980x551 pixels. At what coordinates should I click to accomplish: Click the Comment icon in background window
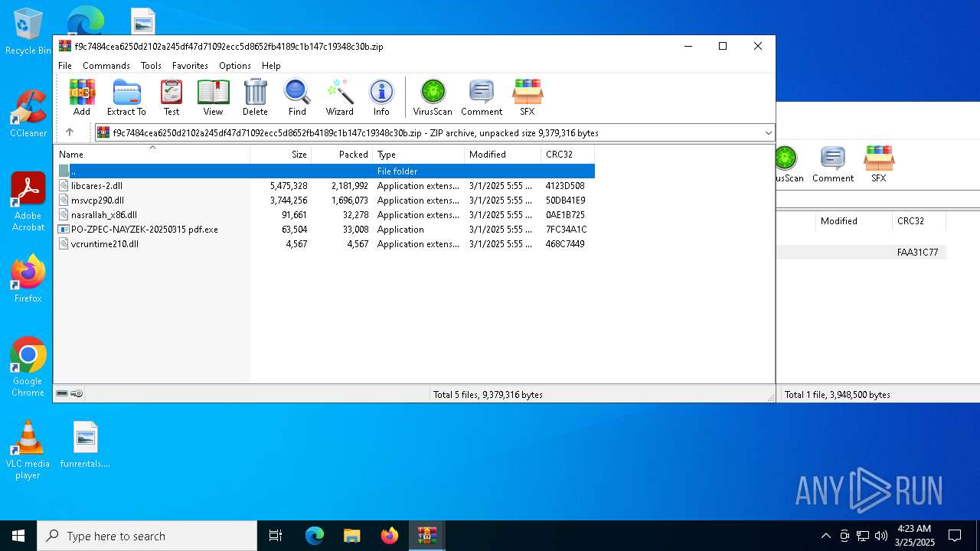[x=833, y=164]
